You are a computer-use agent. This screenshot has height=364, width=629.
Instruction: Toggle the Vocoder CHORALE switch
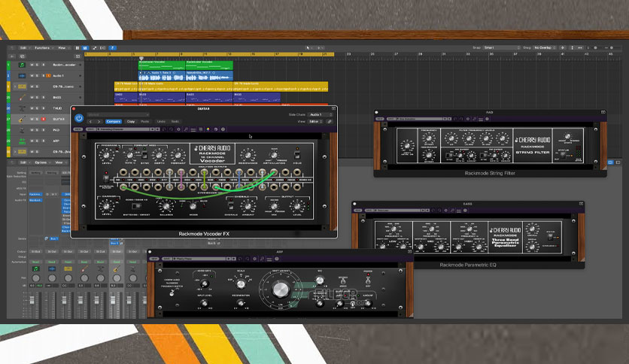tap(231, 206)
